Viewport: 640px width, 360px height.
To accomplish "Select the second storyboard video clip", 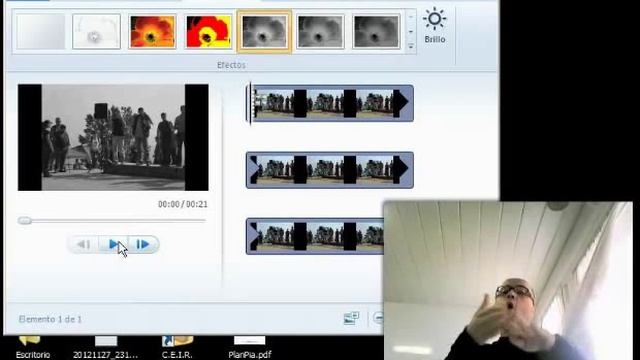I will 330,170.
